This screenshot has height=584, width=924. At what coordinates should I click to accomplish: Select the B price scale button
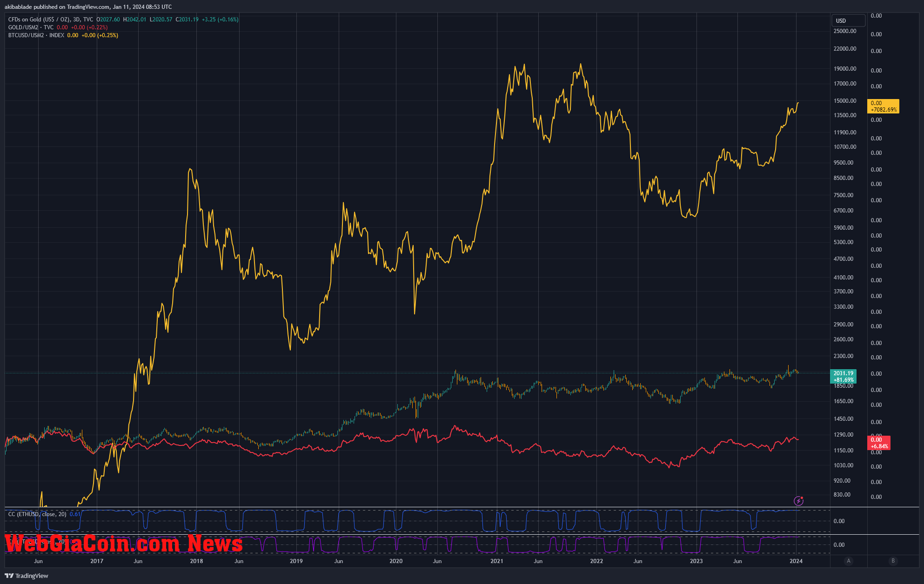(893, 561)
